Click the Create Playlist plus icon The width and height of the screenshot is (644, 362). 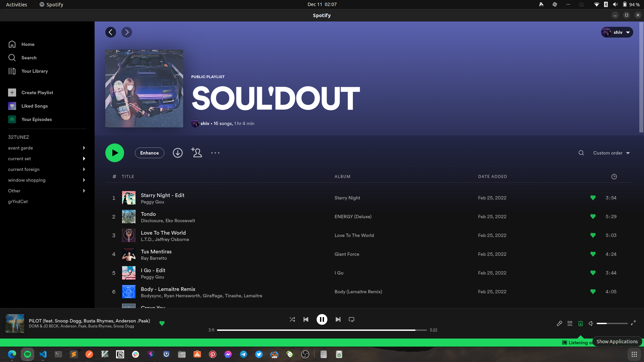12,93
